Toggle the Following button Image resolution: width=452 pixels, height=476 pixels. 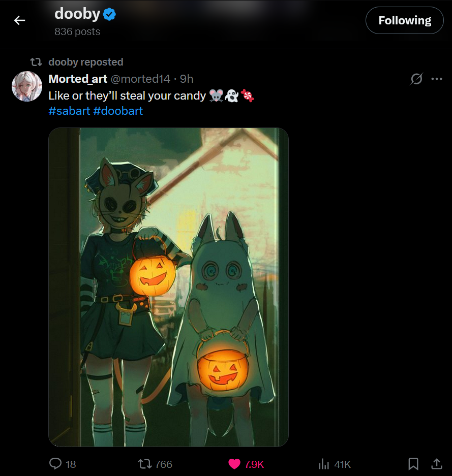[404, 20]
